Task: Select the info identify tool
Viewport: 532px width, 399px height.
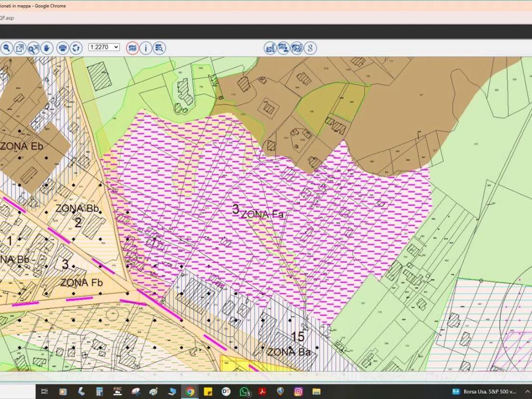Action: coord(145,48)
